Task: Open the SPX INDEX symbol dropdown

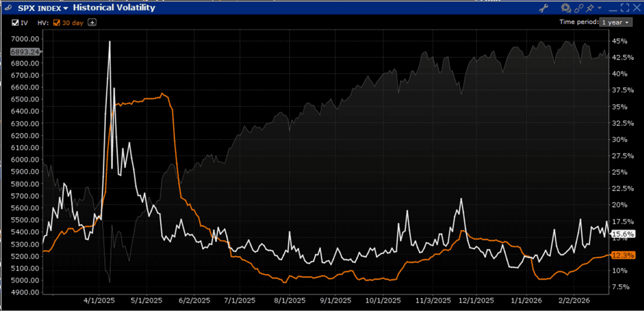Action: [x=43, y=8]
